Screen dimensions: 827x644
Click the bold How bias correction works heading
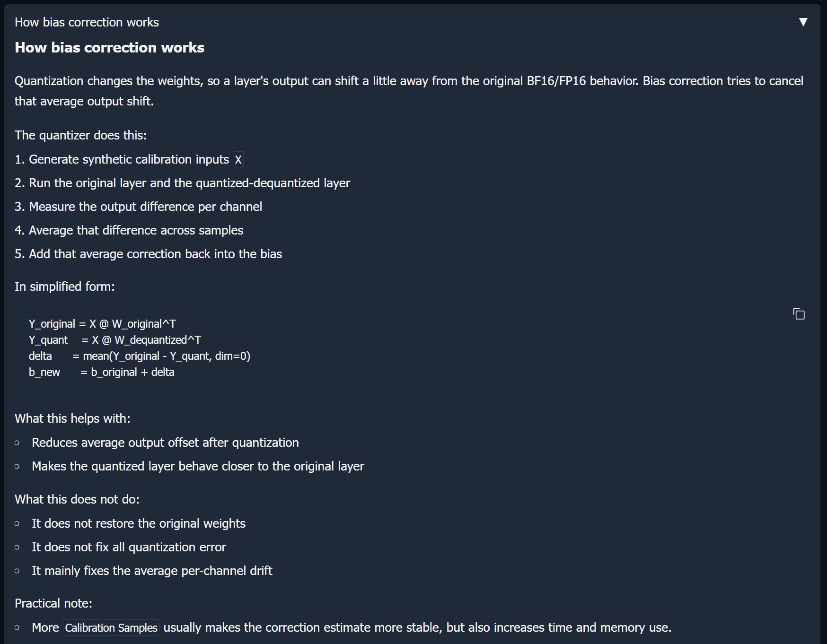[109, 48]
